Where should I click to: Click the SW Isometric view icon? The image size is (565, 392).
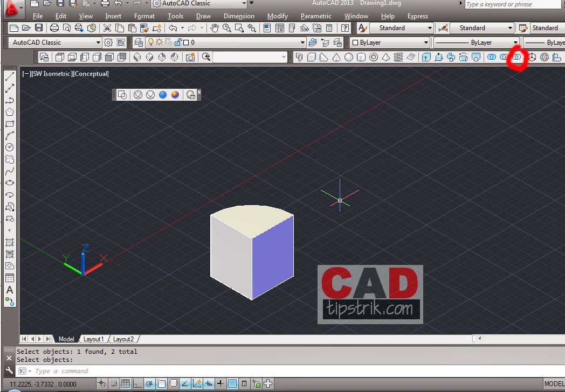point(137,57)
